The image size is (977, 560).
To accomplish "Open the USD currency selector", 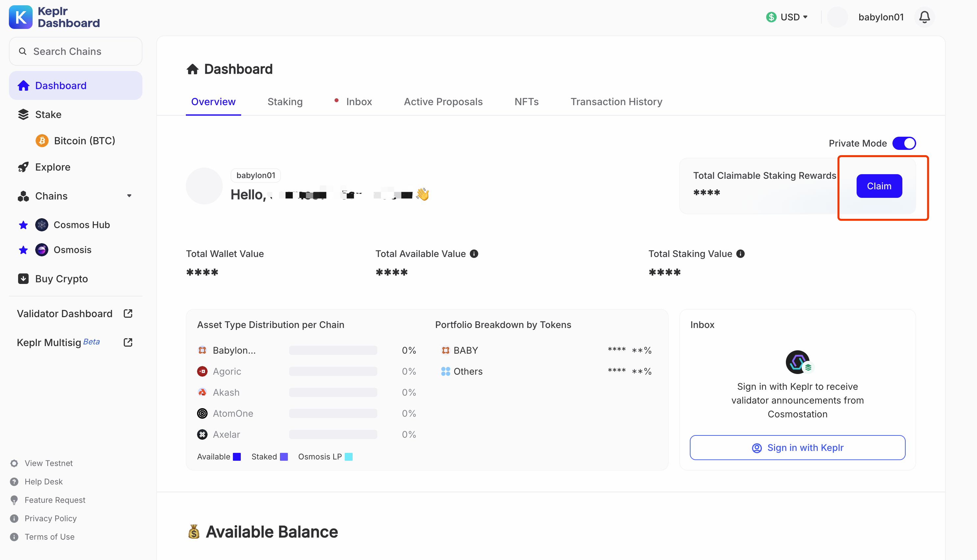I will pyautogui.click(x=787, y=16).
